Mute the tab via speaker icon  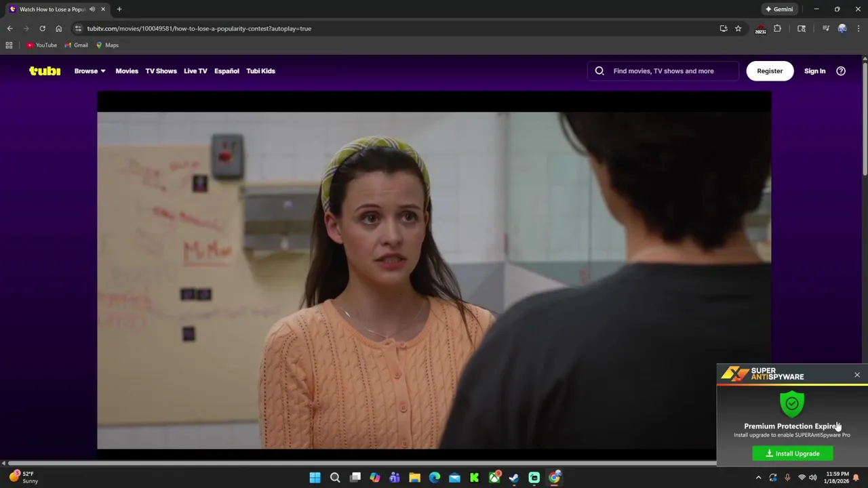pos(92,9)
